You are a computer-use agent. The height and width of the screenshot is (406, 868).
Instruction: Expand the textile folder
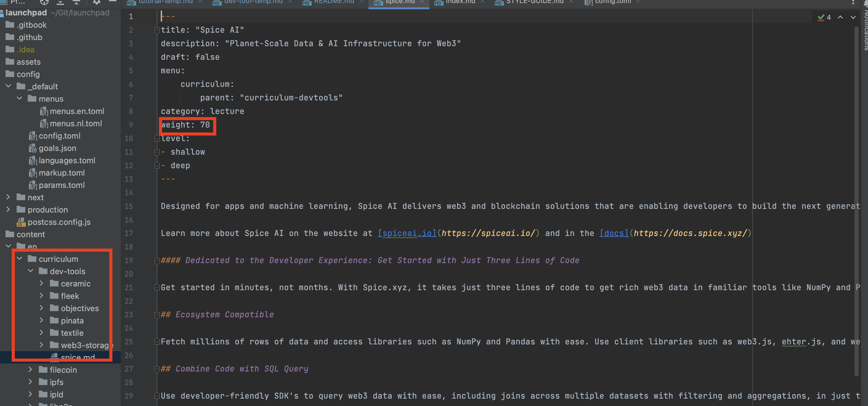click(x=42, y=333)
